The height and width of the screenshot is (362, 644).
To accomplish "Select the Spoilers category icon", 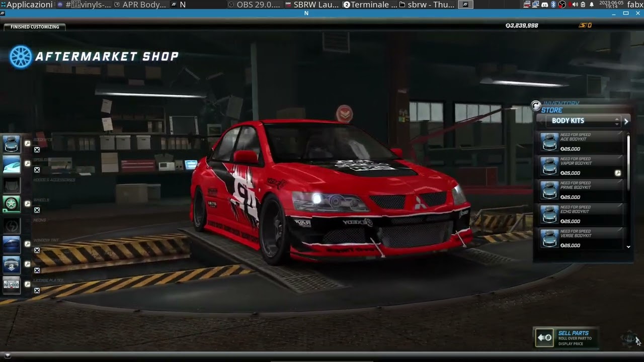I will (x=11, y=164).
